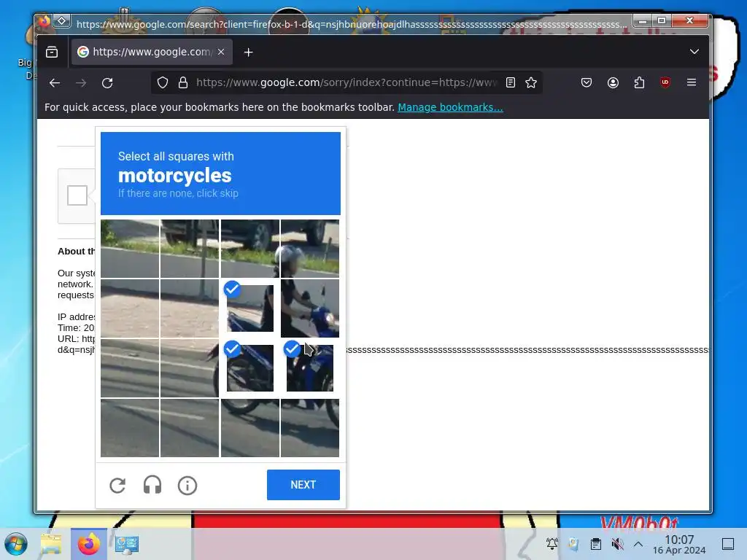The height and width of the screenshot is (560, 747).
Task: Open the Pocket save icon
Action: click(x=587, y=83)
